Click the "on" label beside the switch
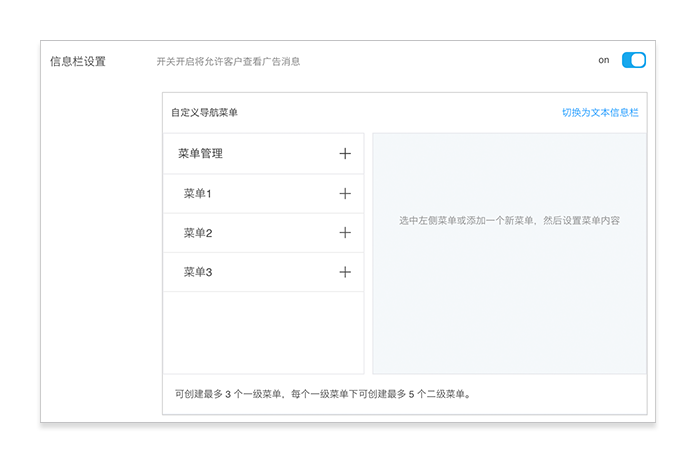696x463 pixels. coord(604,61)
